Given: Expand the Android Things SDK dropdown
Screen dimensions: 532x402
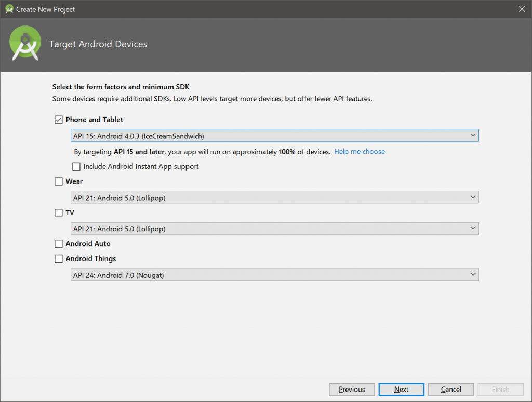Looking at the screenshot, I should click(x=274, y=275).
